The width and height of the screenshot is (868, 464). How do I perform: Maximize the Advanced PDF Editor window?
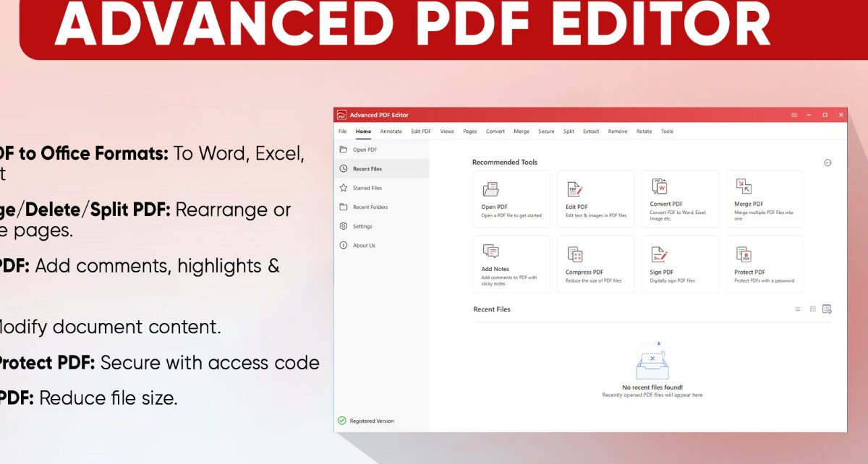pos(825,115)
